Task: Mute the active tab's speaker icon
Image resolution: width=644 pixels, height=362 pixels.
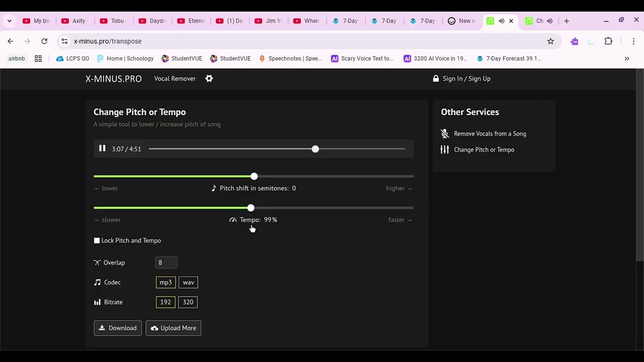Action: pyautogui.click(x=501, y=21)
